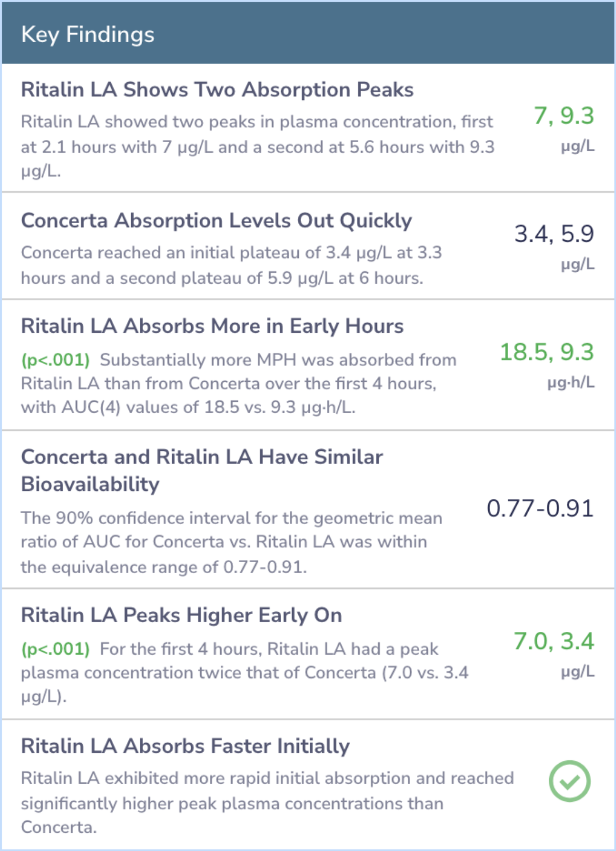This screenshot has height=851, width=616.
Task: Click the 90% confidence interval description text
Action: (x=232, y=542)
